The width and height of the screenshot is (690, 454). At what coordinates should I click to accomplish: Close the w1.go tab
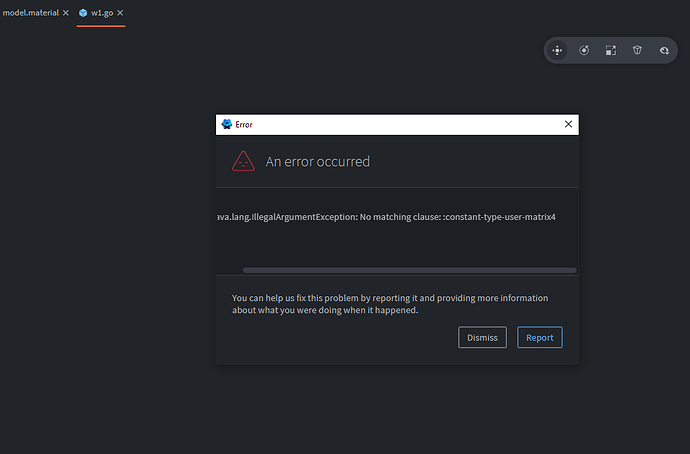120,12
